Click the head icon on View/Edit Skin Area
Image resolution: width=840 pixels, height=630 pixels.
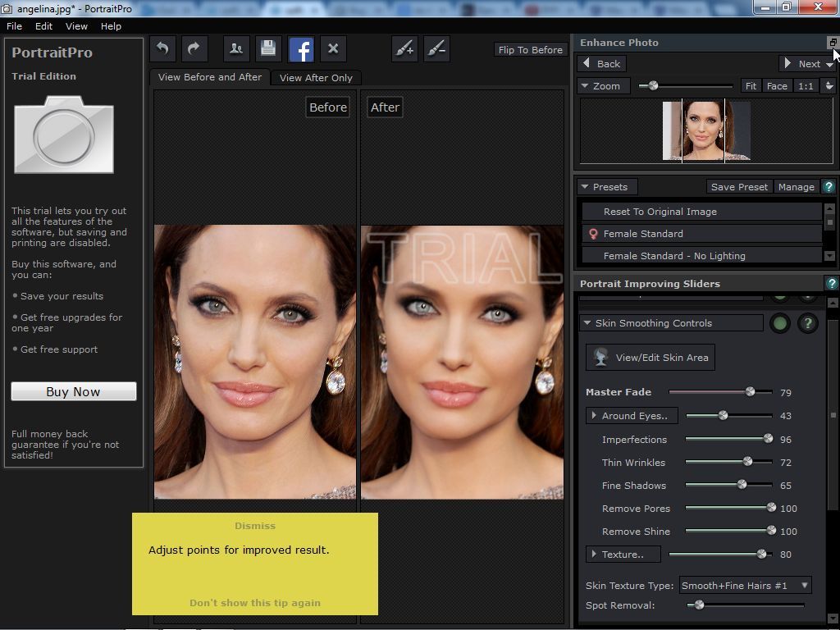(x=601, y=358)
